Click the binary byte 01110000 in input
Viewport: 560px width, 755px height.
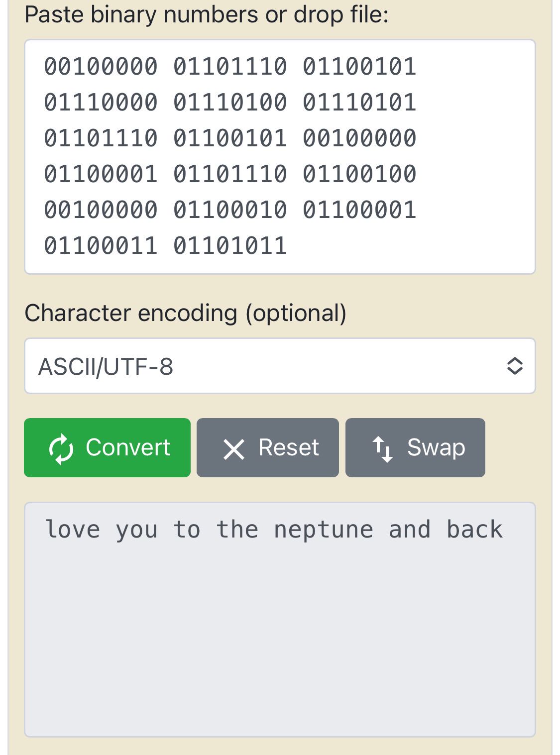101,103
